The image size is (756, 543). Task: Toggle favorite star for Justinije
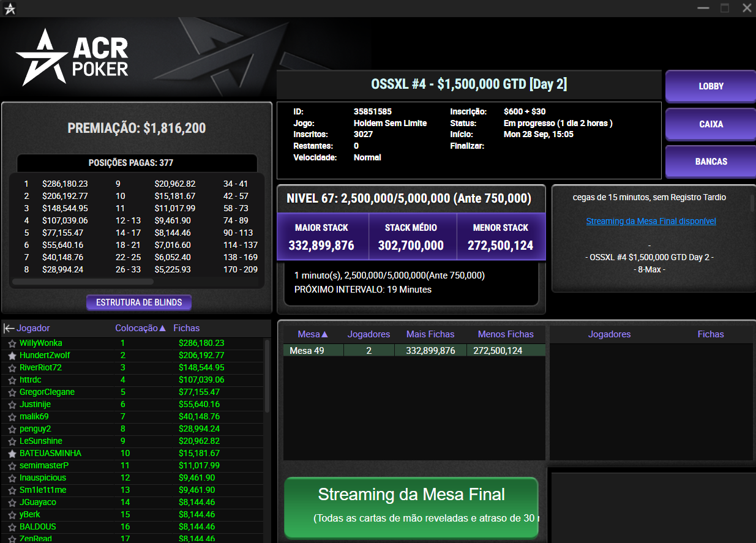click(x=12, y=405)
